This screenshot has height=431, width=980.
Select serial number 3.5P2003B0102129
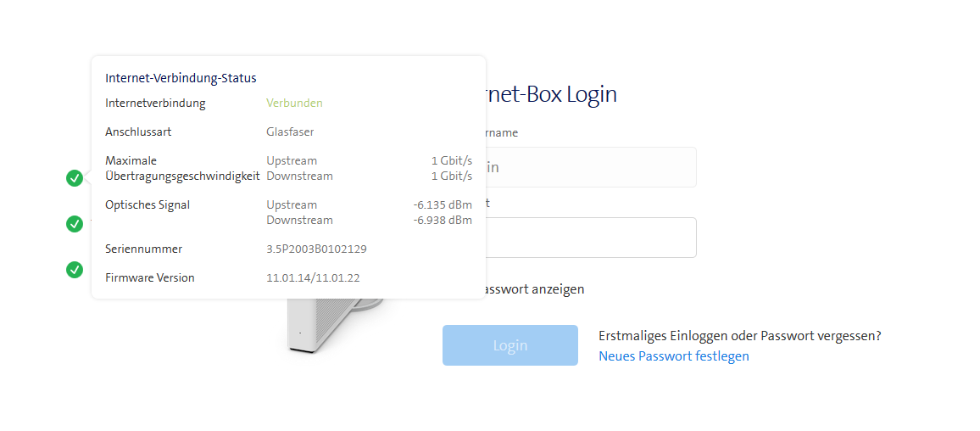tap(316, 249)
